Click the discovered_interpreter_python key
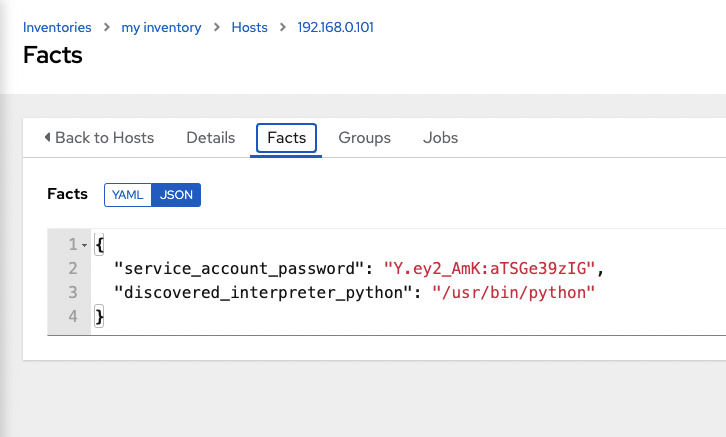726x437 pixels. (x=263, y=293)
